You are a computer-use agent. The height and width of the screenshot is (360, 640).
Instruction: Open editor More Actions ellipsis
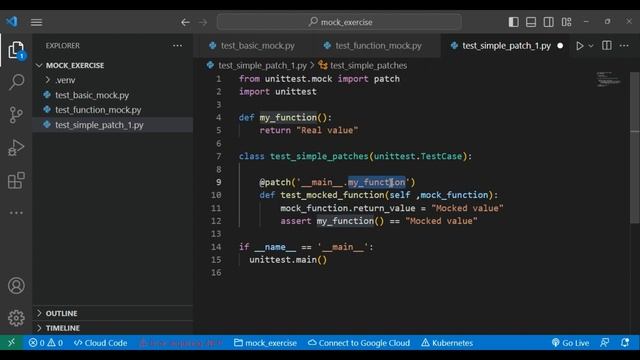click(624, 46)
